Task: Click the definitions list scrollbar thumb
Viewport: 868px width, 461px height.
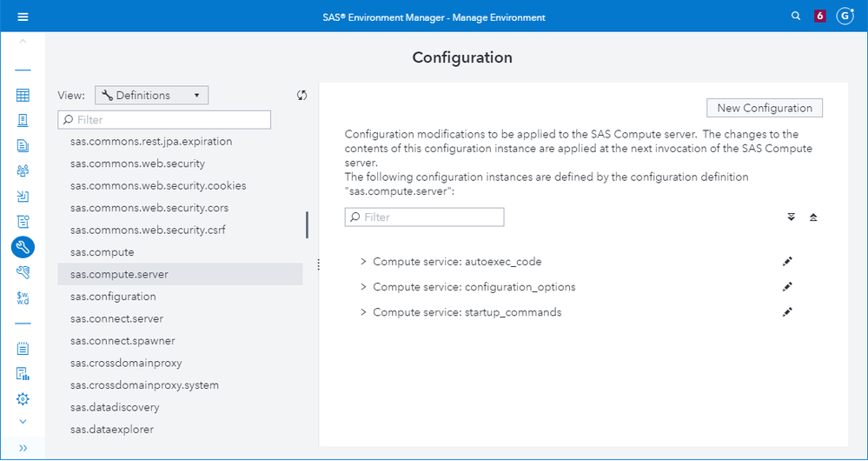Action: (x=307, y=224)
